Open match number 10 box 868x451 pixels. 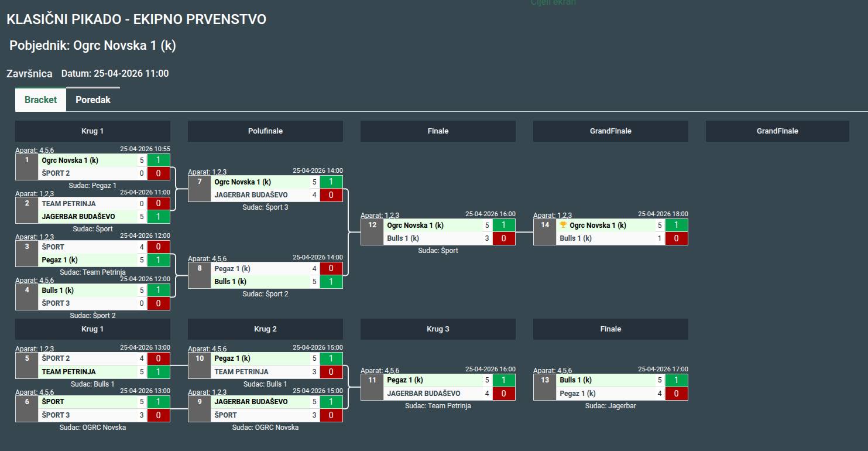click(x=200, y=365)
